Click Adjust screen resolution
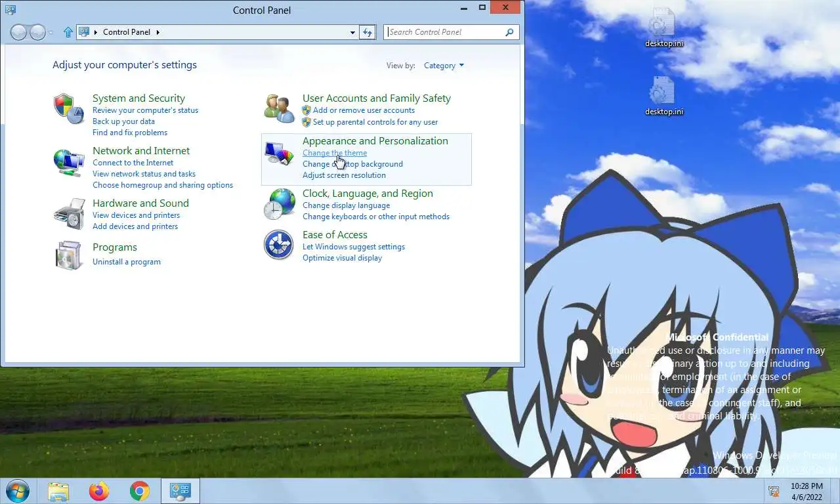This screenshot has height=504, width=840. [344, 175]
